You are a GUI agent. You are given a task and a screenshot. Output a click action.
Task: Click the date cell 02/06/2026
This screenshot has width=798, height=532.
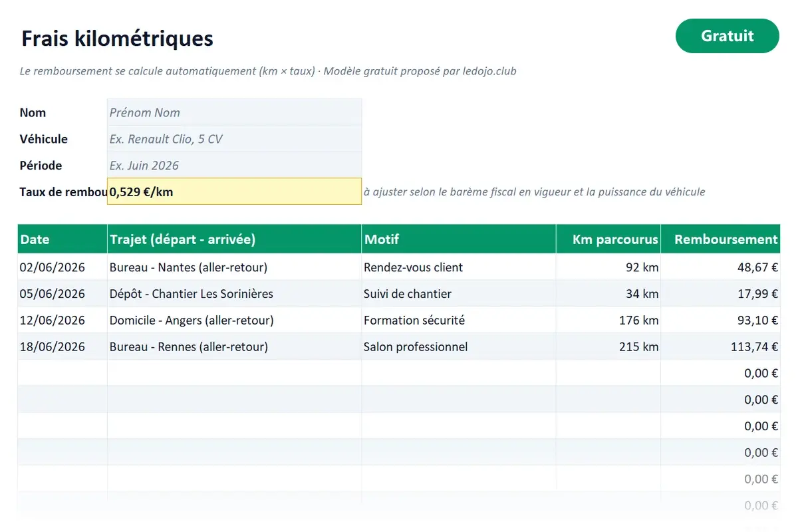(63, 267)
